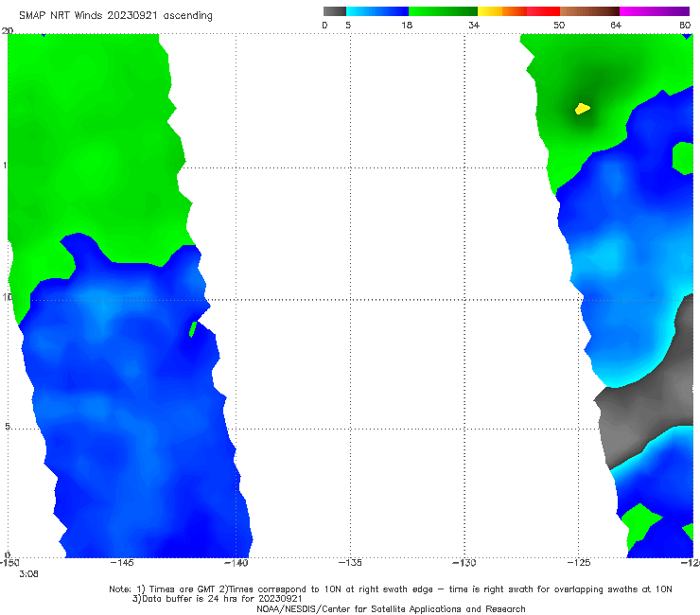Select the gray segment of the color bar
This screenshot has height=615, width=700.
coord(335,11)
